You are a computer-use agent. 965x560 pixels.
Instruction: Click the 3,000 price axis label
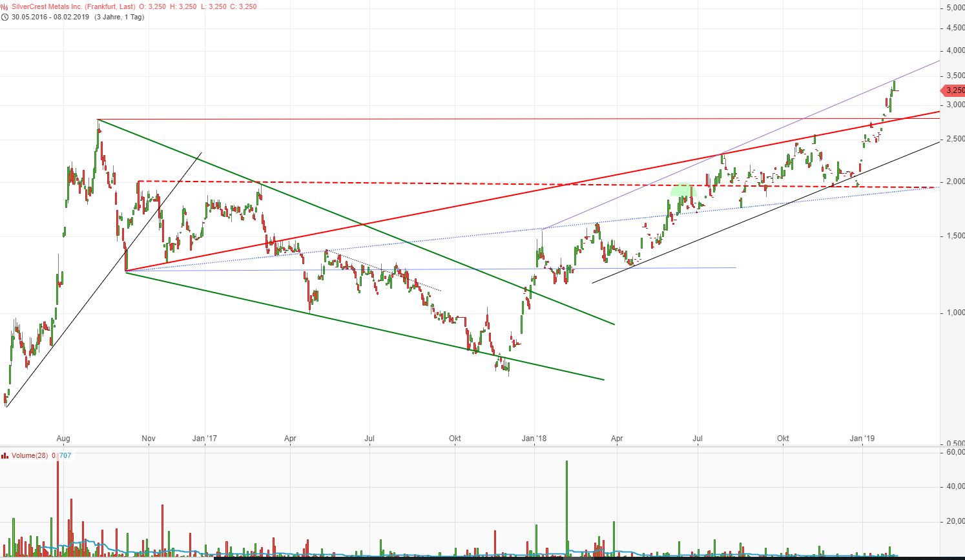pos(955,105)
